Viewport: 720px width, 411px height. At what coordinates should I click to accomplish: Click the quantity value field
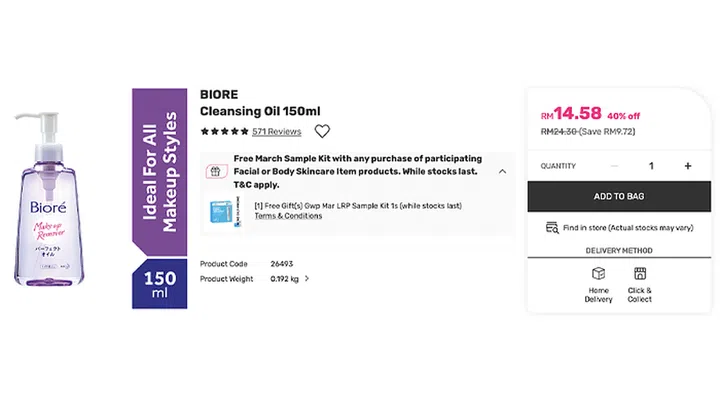[651, 166]
